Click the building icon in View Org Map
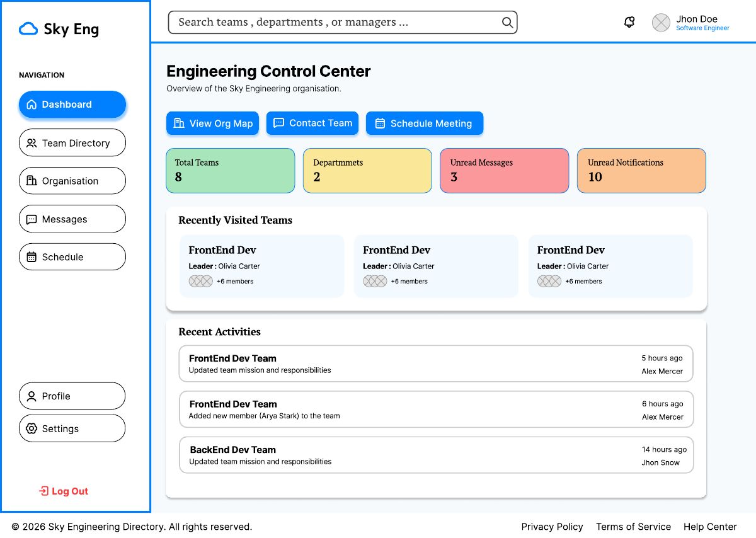This screenshot has width=756, height=538. (179, 123)
